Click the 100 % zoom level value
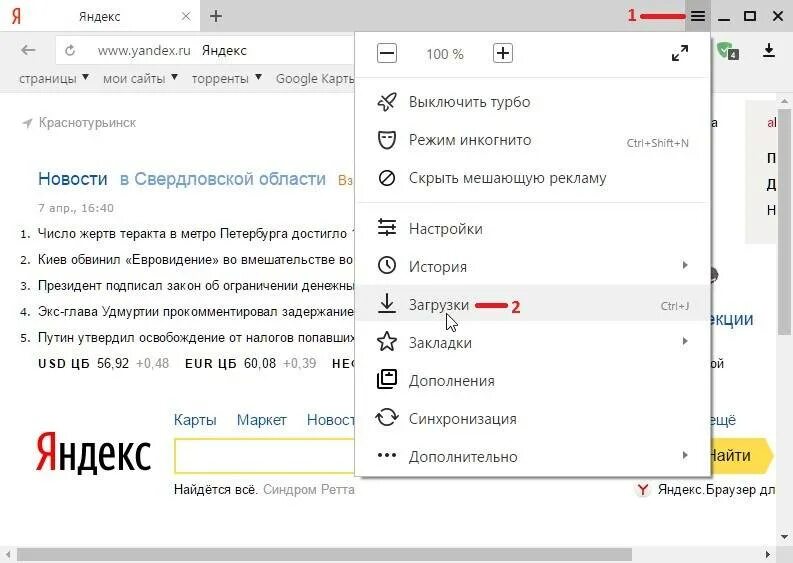793x563 pixels. tap(445, 54)
